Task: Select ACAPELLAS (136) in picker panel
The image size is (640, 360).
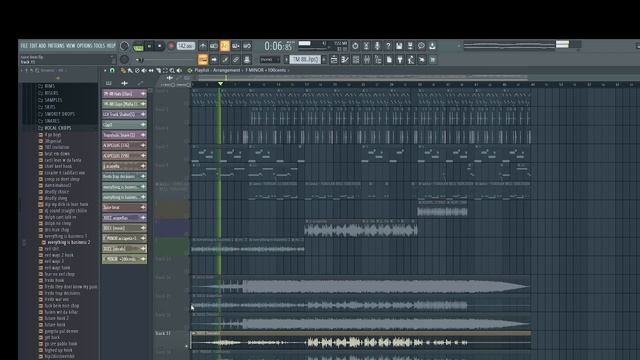Action: 124,145
